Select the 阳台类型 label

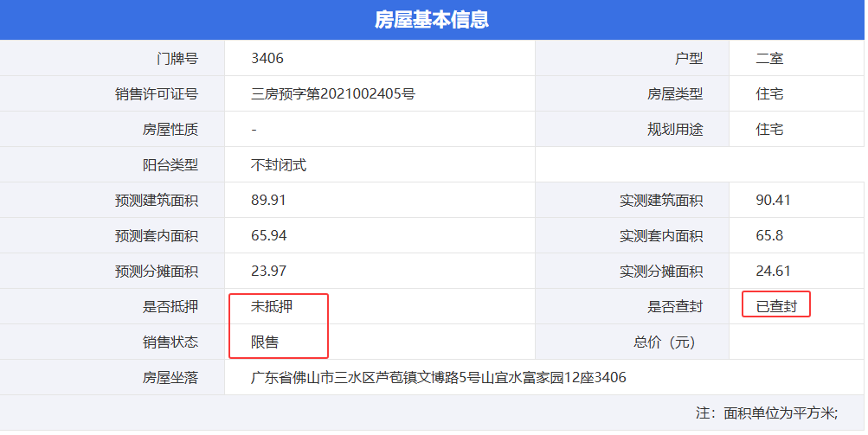click(170, 164)
